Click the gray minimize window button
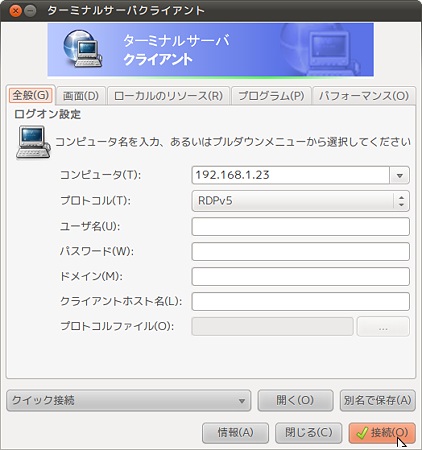The image size is (422, 450). point(30,11)
